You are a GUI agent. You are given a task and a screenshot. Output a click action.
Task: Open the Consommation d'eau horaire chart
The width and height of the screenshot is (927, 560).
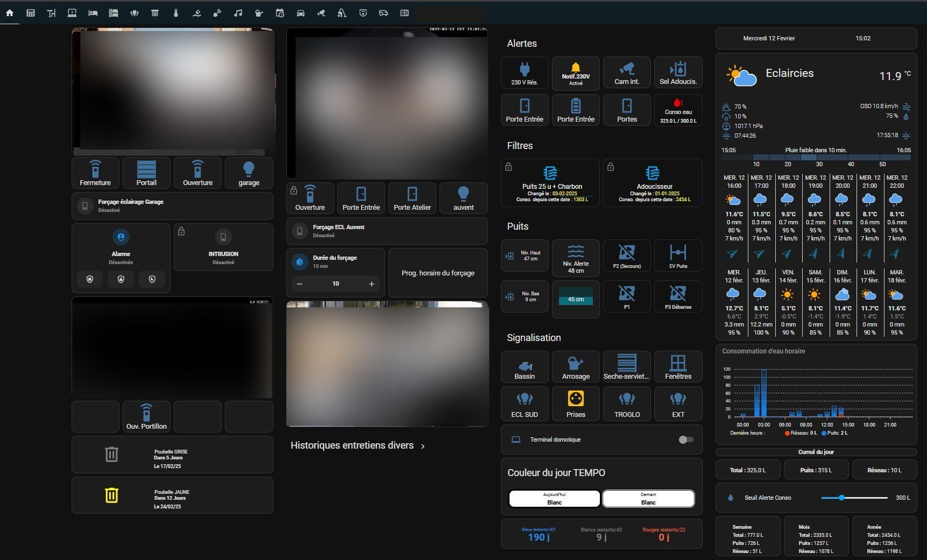coord(816,394)
